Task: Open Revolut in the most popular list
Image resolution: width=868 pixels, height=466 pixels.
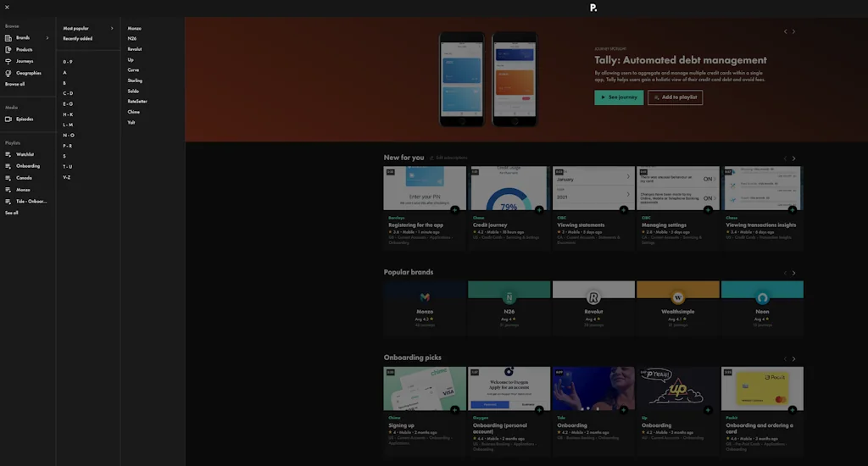Action: pos(135,49)
